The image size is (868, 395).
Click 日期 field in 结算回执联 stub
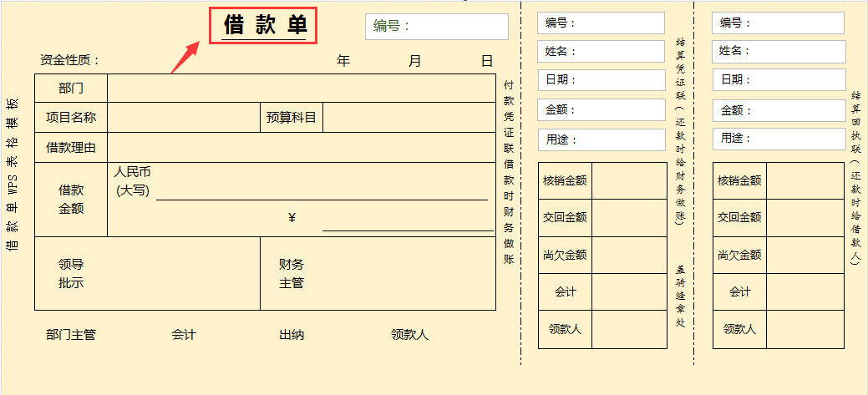pyautogui.click(x=779, y=79)
